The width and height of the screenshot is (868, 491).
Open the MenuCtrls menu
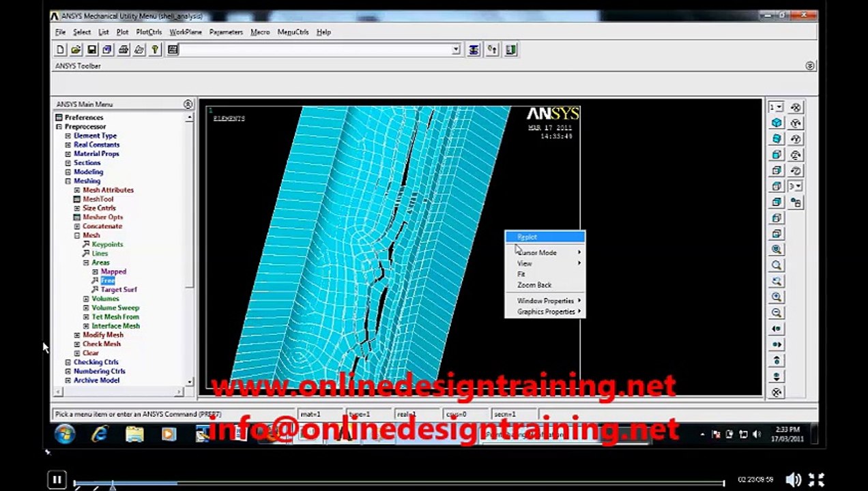point(293,32)
